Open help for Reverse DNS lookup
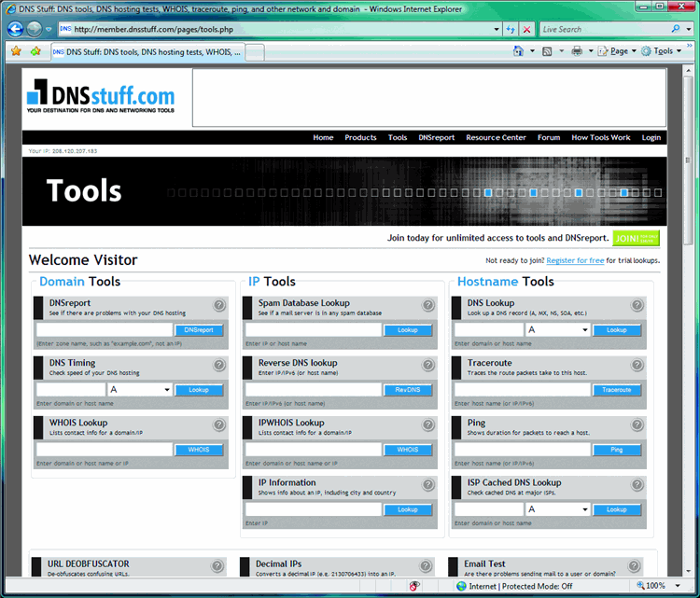This screenshot has width=700, height=598. [428, 365]
